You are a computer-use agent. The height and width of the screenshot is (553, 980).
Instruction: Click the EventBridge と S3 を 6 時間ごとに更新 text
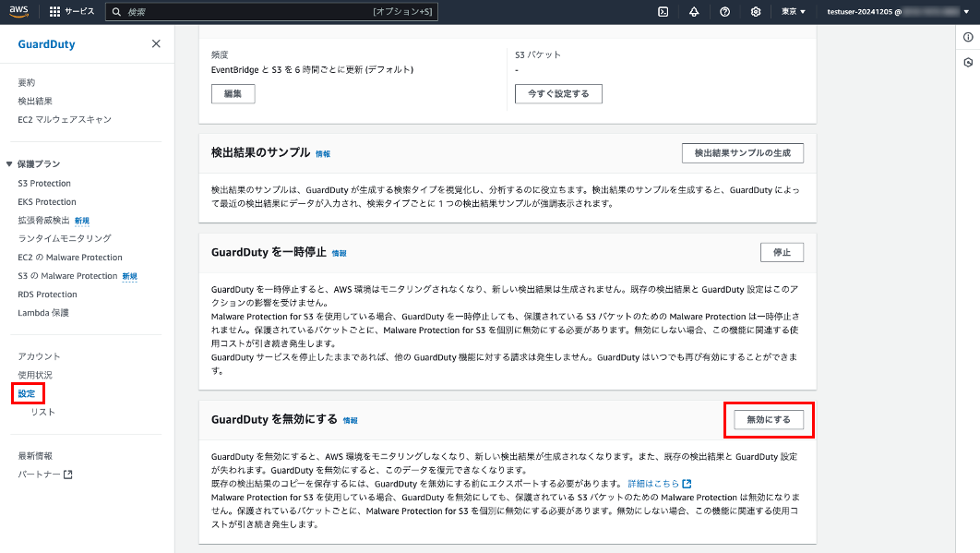coord(313,69)
